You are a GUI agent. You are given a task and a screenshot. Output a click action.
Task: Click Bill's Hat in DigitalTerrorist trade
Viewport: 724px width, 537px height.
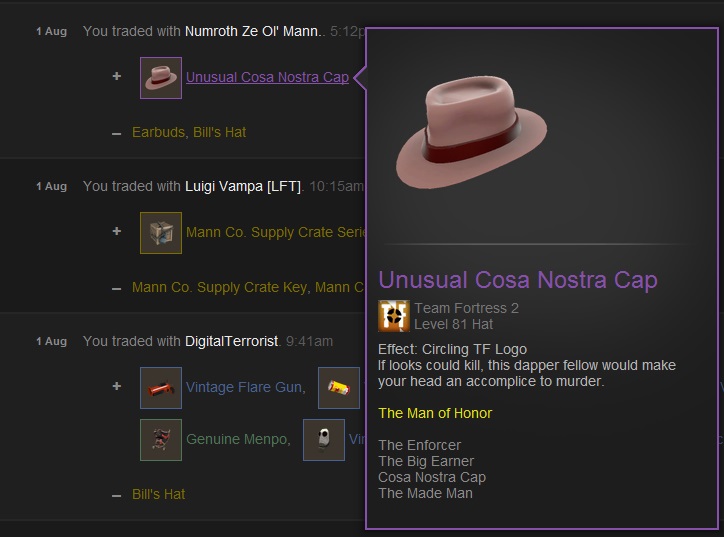pyautogui.click(x=158, y=494)
